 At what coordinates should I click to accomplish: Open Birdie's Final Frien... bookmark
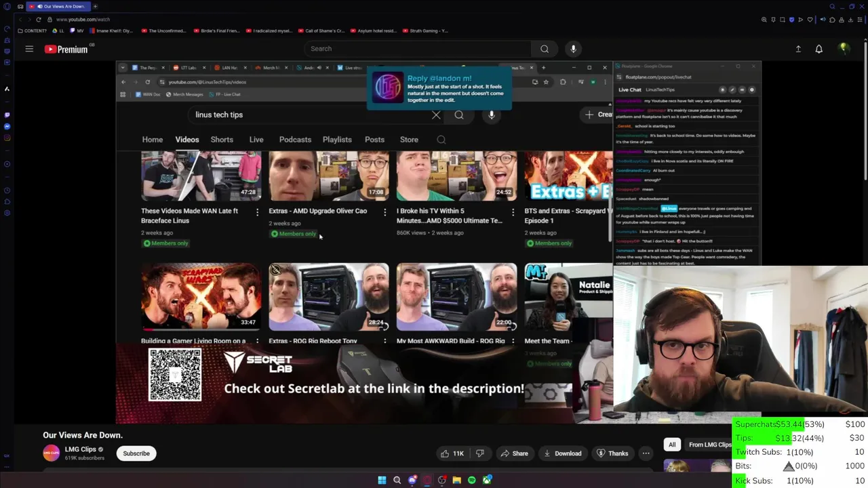coord(217,30)
